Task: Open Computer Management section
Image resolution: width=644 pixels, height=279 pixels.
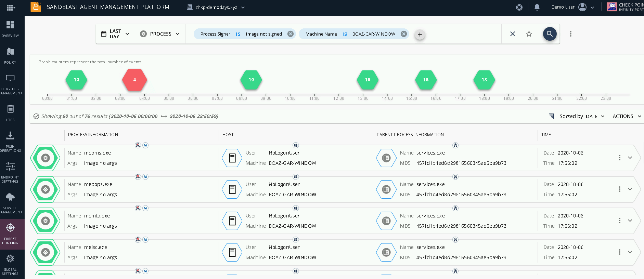Action: click(10, 84)
